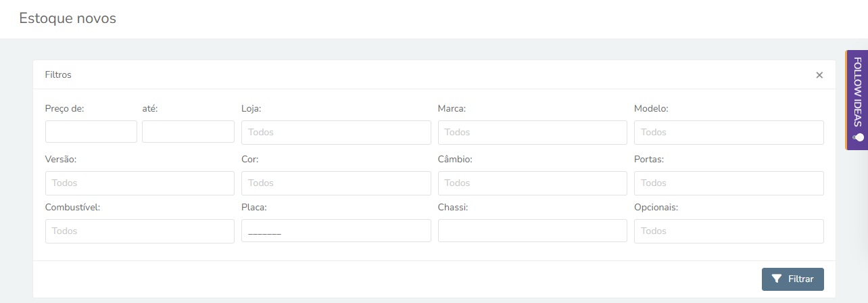Select the Cor dropdown field
The image size is (868, 303).
click(336, 183)
